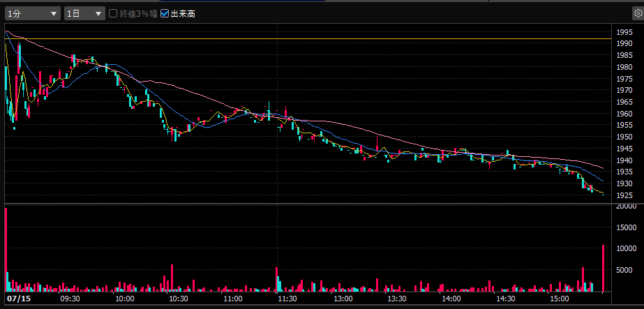
Task: Click the 1990 price axis label
Action: 624,43
